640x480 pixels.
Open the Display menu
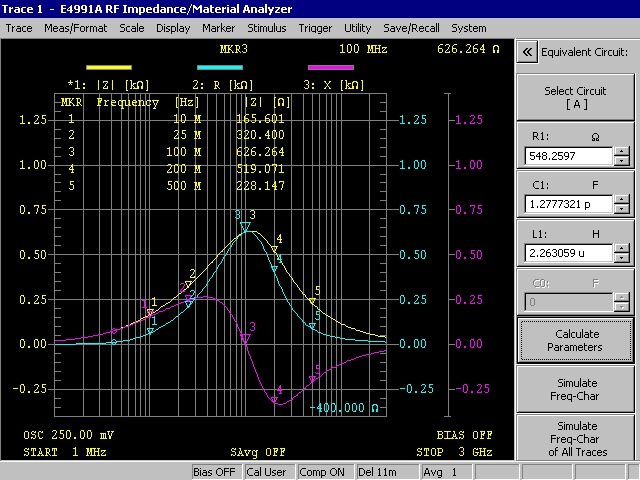tap(173, 28)
